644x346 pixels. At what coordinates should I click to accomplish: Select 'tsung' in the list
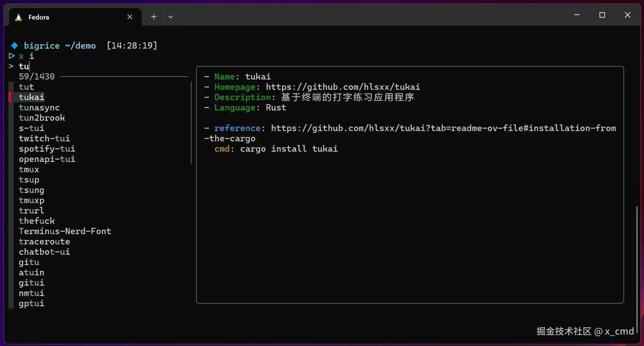pyautogui.click(x=32, y=190)
